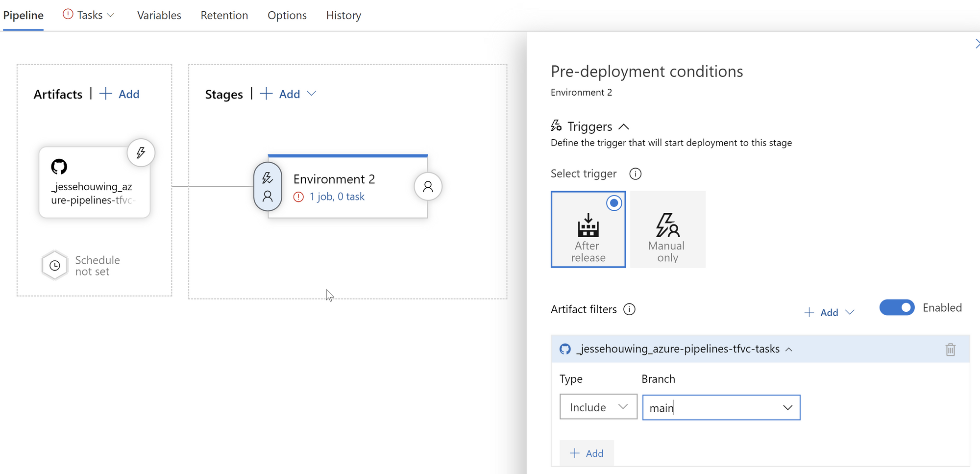980x474 pixels.
Task: Click the 1 job, 0 task link
Action: click(337, 197)
